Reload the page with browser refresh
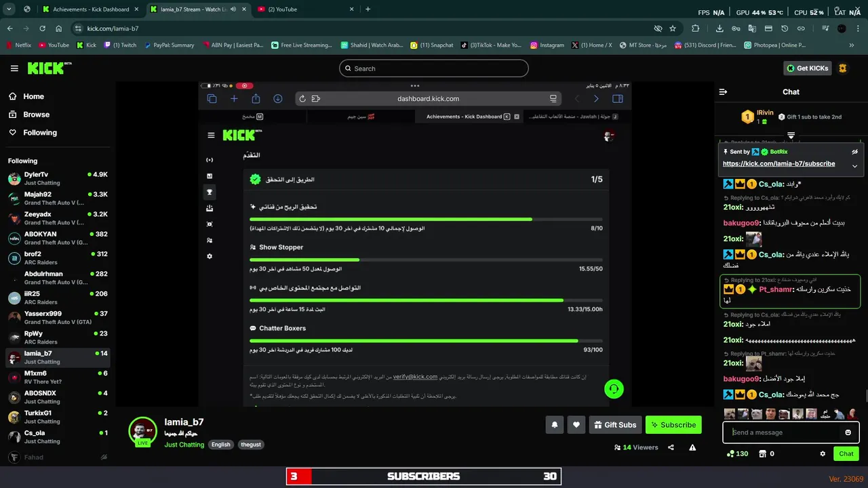Screen dimensions: 868x488 (x=42, y=28)
